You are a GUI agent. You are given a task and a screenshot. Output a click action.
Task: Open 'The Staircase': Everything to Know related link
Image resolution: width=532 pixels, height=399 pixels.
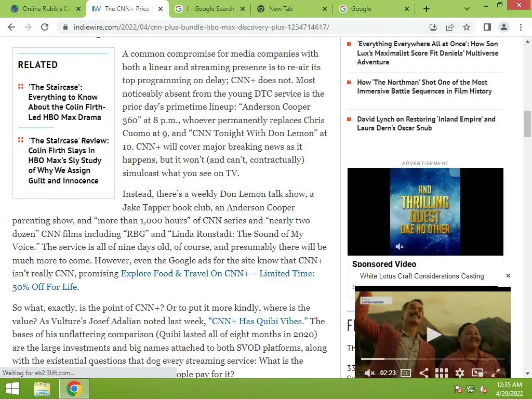(x=67, y=102)
